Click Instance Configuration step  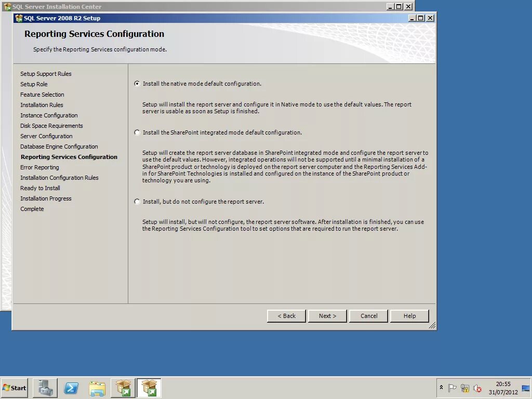pyautogui.click(x=49, y=115)
